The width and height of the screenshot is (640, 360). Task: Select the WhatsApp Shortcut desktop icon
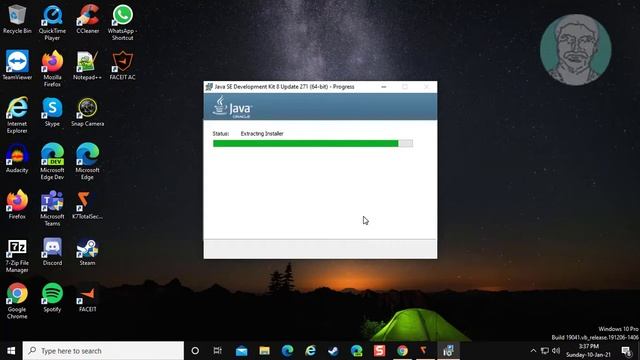tap(122, 22)
